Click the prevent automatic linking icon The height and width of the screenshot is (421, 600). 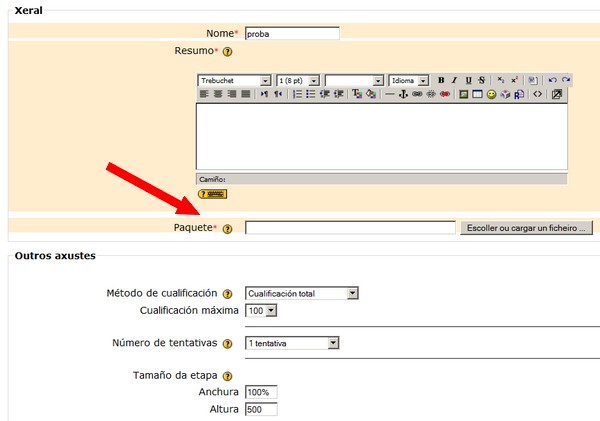(445, 94)
